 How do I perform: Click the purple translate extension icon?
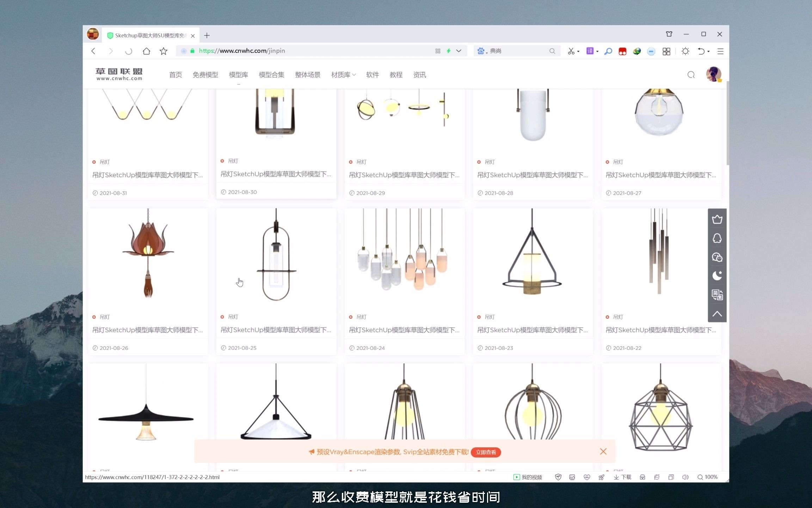coord(590,51)
